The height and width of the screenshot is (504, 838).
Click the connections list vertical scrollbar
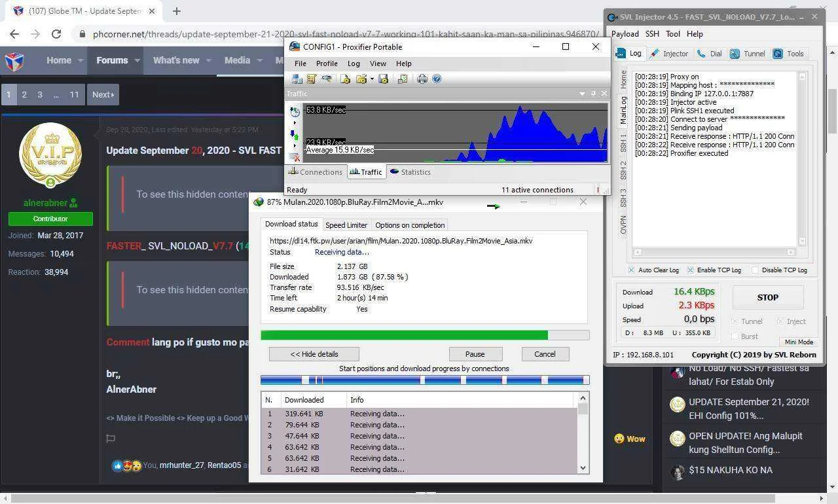click(x=583, y=433)
